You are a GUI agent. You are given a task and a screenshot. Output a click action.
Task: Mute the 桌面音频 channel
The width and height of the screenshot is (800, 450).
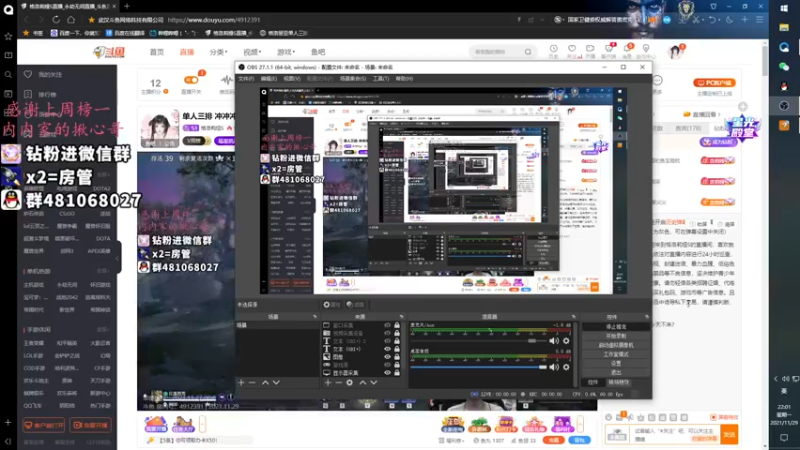[554, 367]
